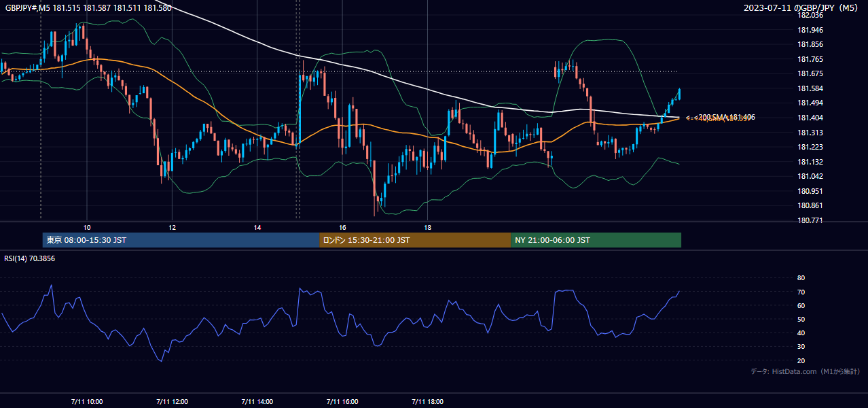Click the 7/11 12:00 bottom time label
Screen dimensions: 868x408
click(x=172, y=401)
